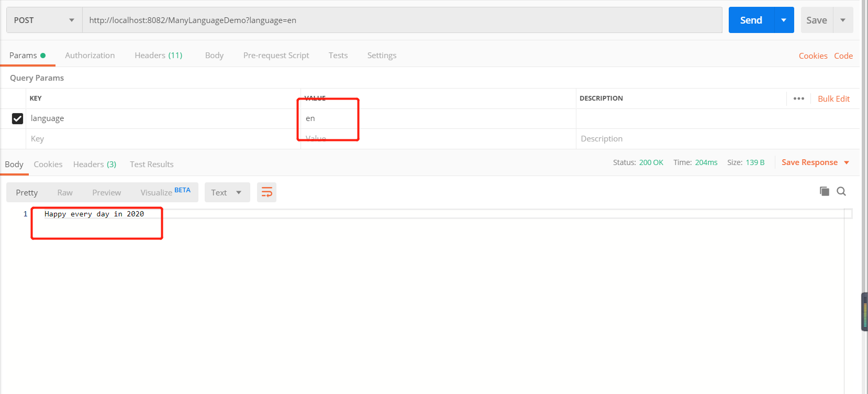This screenshot has width=868, height=394.
Task: Open search in response body icon
Action: [841, 191]
